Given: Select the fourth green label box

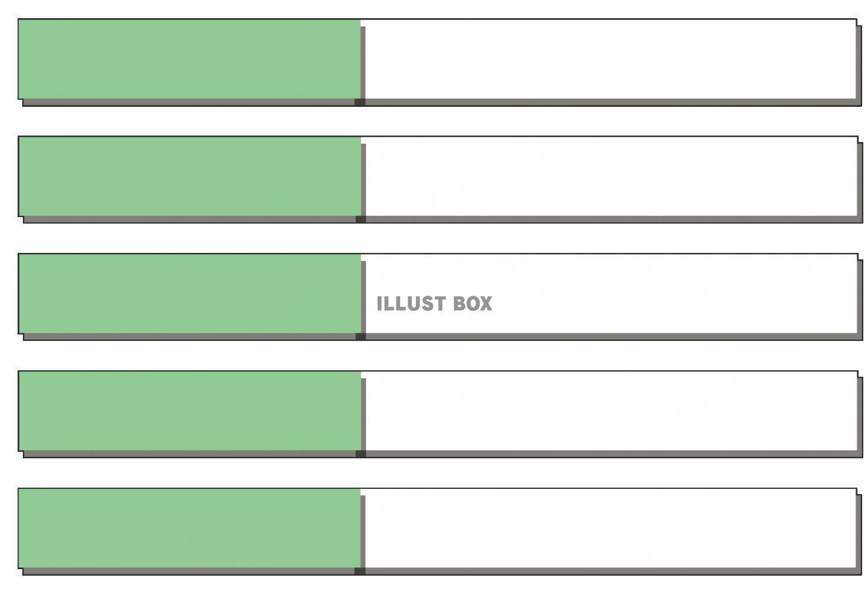Looking at the screenshot, I should [189, 411].
